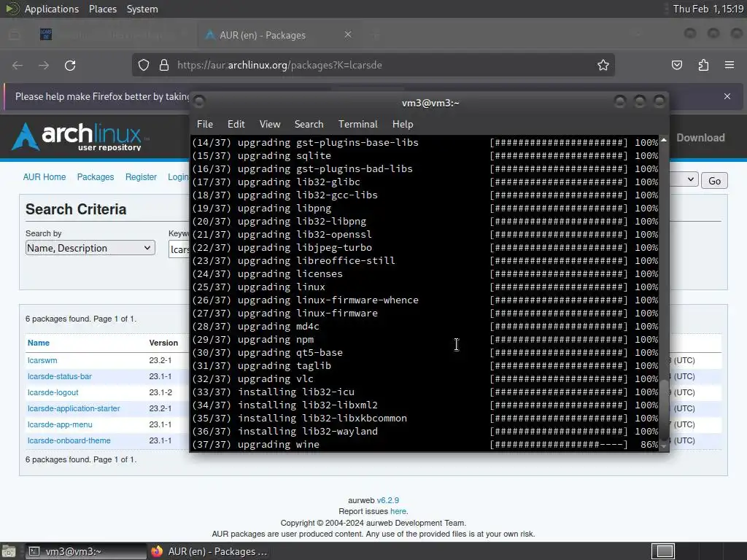Screen dimensions: 747x560
Task: Click the terminal vertical scrollbar thumb
Action: tap(664, 409)
